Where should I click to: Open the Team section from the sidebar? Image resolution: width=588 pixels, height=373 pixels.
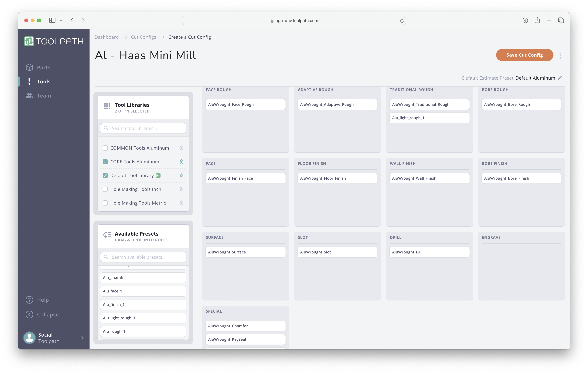[x=29, y=95]
